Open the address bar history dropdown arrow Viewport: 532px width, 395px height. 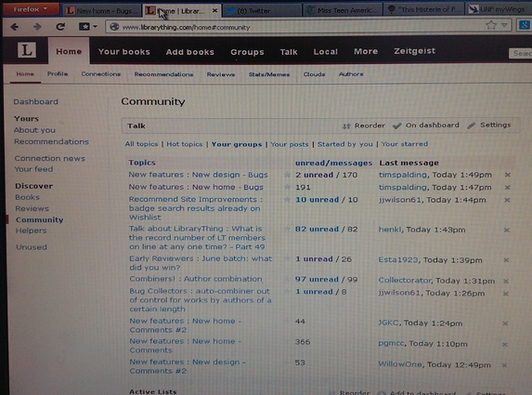pos(504,25)
